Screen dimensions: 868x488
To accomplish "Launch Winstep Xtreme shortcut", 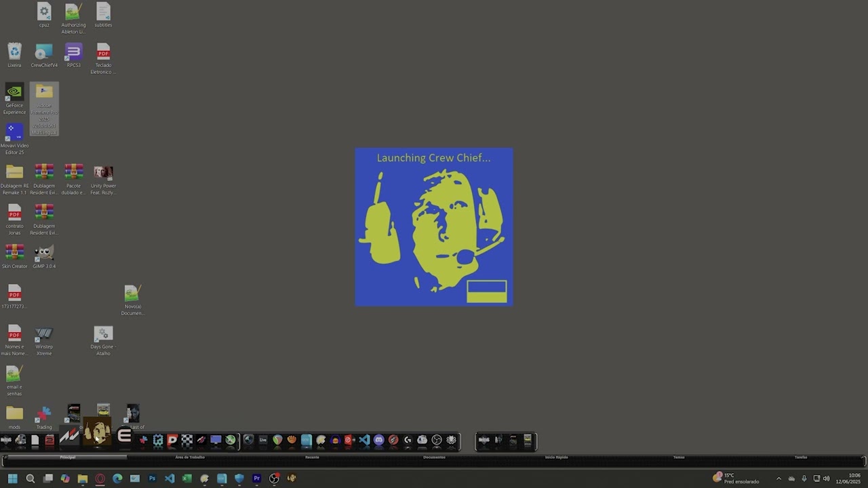I will coord(44,340).
